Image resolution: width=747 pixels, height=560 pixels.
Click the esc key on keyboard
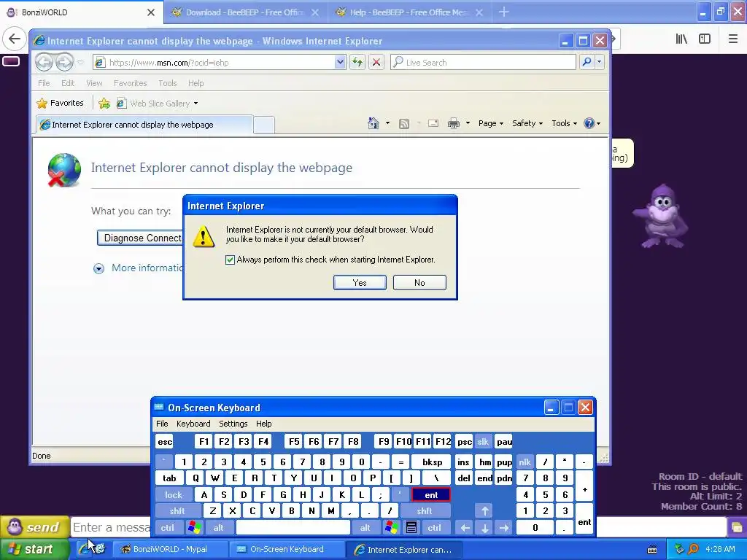(x=165, y=441)
